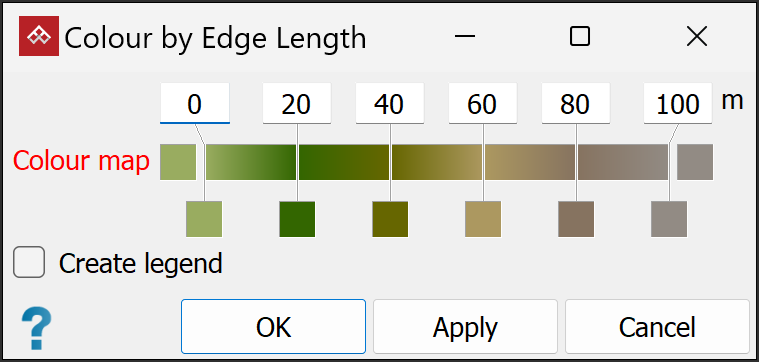Viewport: 759px width, 362px height.
Task: Click the below-range swatch left of gradient bar
Action: [x=178, y=162]
